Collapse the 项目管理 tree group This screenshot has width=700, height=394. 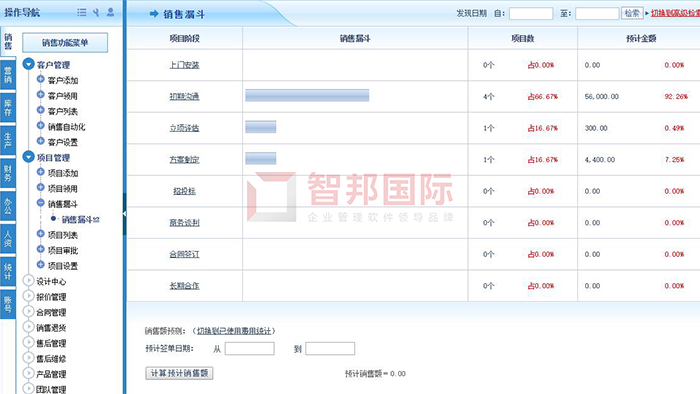29,157
